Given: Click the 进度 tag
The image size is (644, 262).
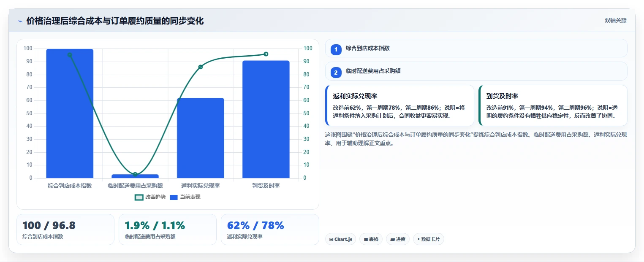Looking at the screenshot, I should [x=398, y=239].
